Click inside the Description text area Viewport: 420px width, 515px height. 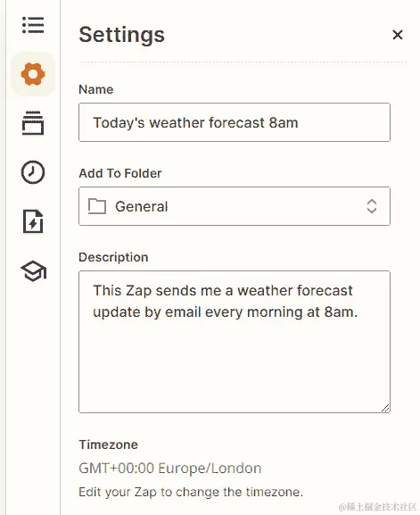pyautogui.click(x=235, y=342)
